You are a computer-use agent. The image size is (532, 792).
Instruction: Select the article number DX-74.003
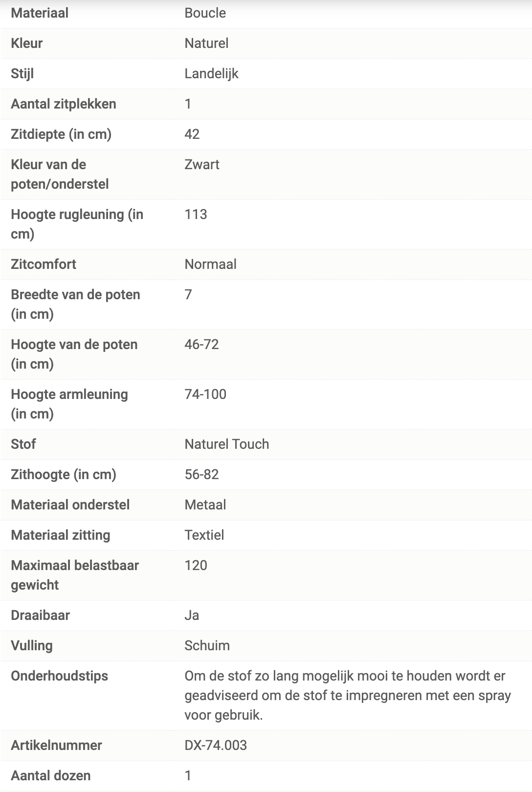pyautogui.click(x=216, y=745)
